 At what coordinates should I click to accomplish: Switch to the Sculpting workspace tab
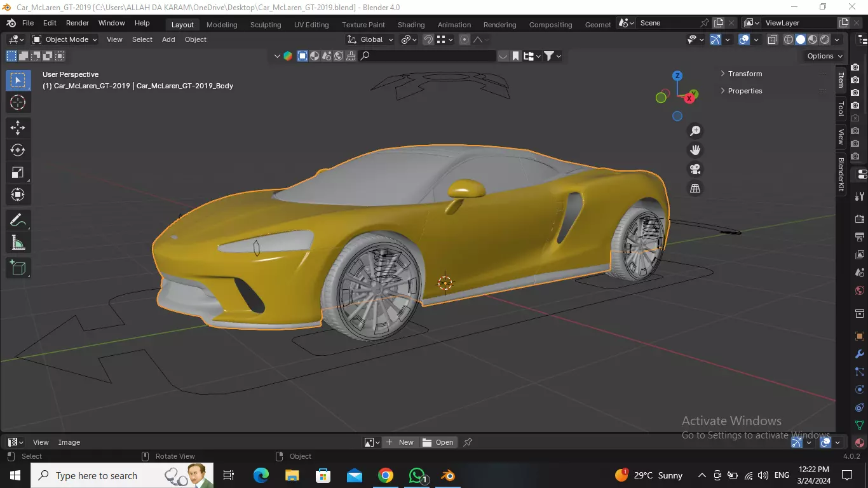tap(266, 25)
